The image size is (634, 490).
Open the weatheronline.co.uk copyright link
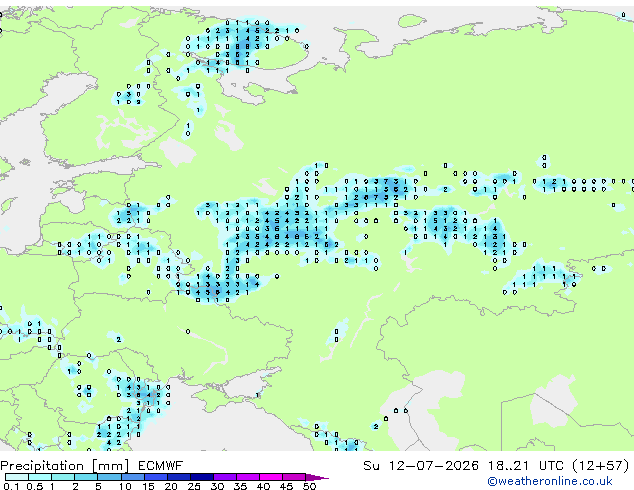tap(550, 481)
